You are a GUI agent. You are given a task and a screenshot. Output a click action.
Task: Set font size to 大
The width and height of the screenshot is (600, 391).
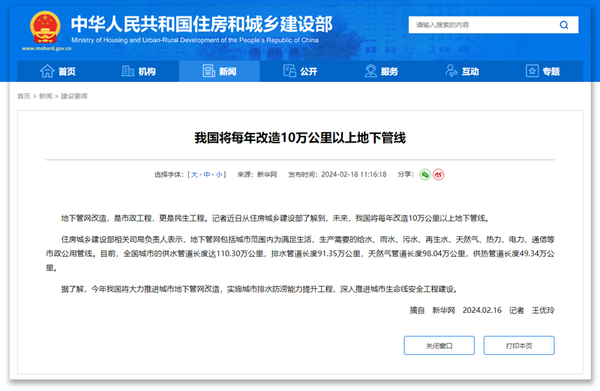click(194, 174)
